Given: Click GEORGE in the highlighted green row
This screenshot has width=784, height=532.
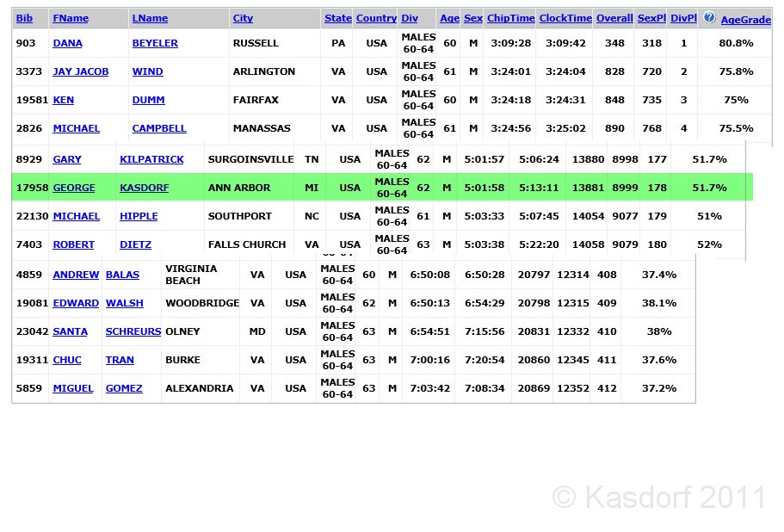Looking at the screenshot, I should pyautogui.click(x=74, y=188).
